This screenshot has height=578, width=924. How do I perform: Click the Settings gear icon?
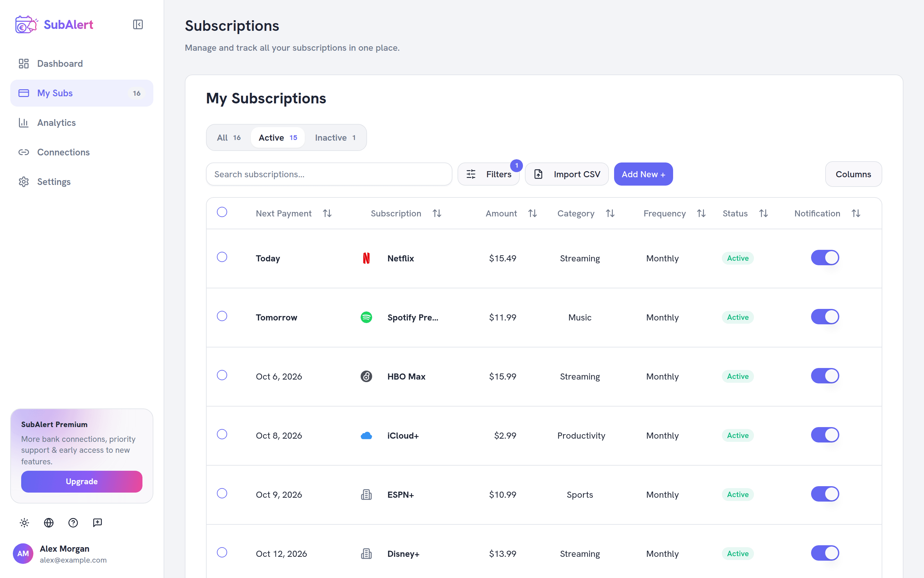(24, 181)
